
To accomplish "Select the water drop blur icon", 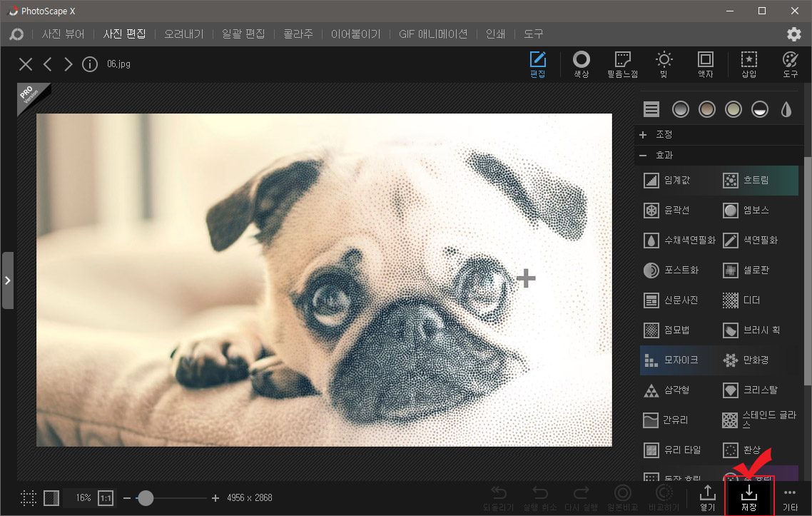I will click(x=786, y=109).
